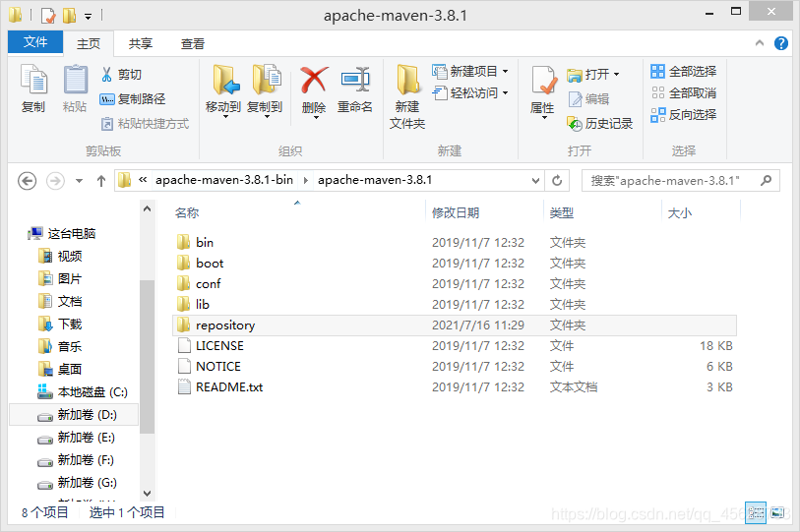Click Invert selection (反向选择)

coord(684,115)
